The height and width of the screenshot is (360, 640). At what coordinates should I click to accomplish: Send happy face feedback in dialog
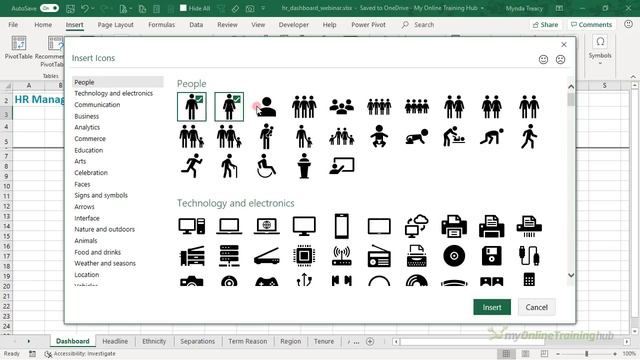pyautogui.click(x=543, y=60)
